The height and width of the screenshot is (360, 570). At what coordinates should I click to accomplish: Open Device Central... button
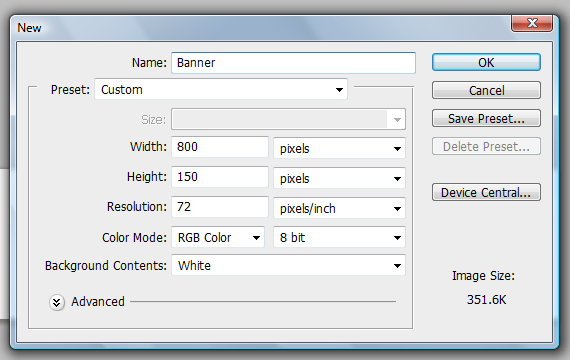486,192
